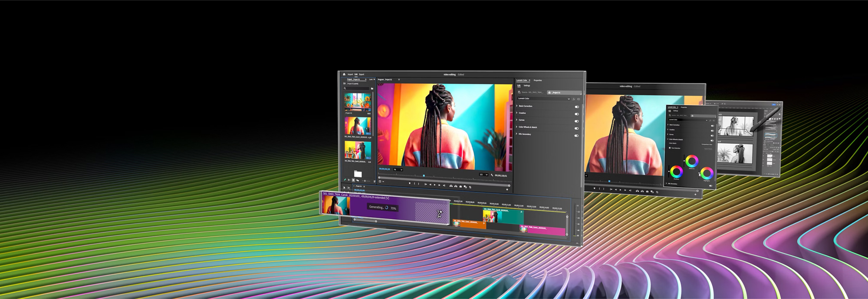Open the Lumetri Color effect dropdown in front window
The height and width of the screenshot is (299, 868).
click(x=543, y=98)
